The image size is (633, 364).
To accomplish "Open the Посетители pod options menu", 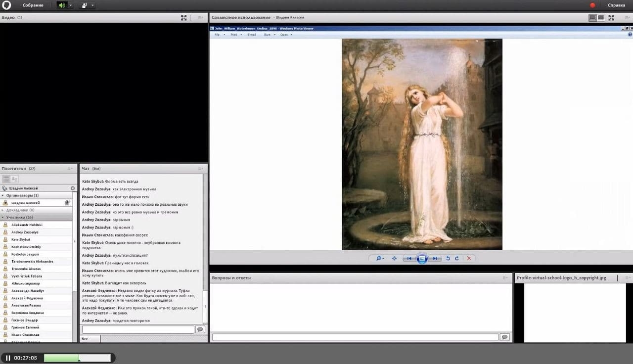I will point(70,169).
